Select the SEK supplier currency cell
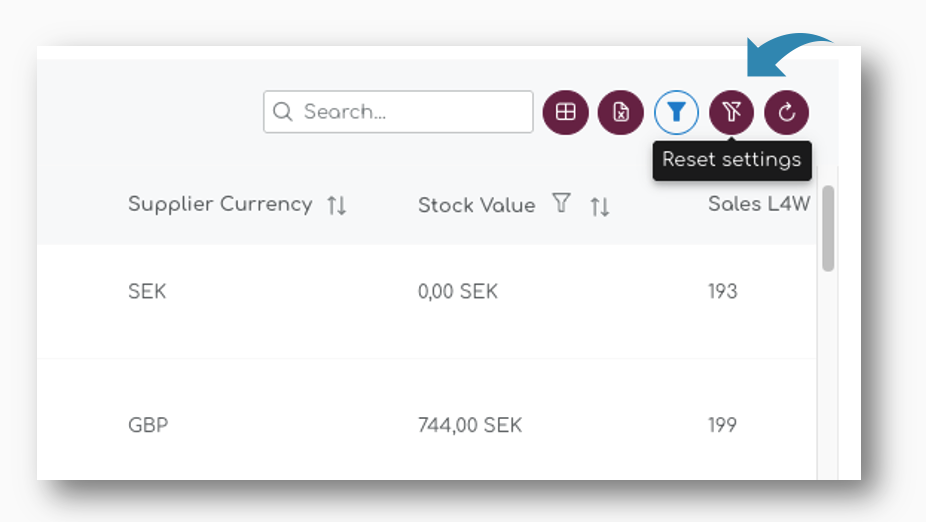Viewport: 926px width, 522px height. (147, 292)
